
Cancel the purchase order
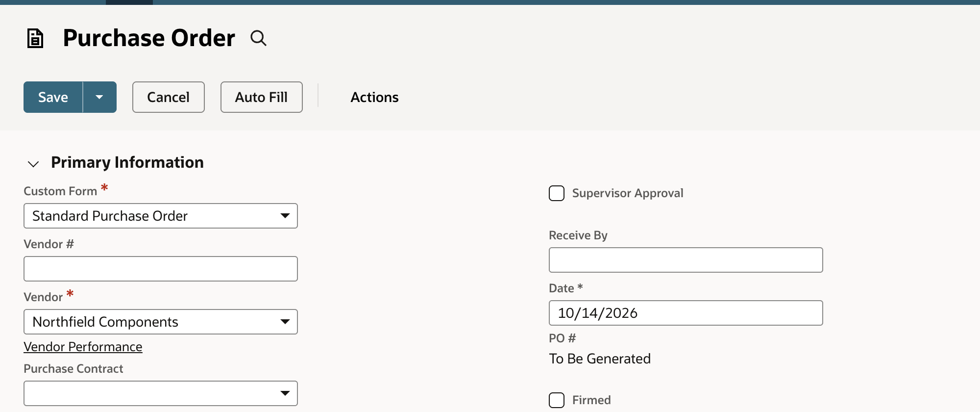169,97
